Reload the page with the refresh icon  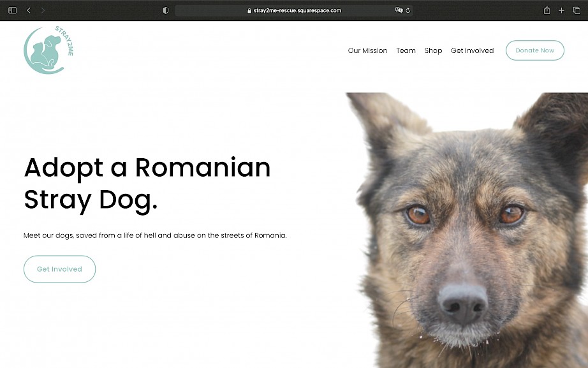click(408, 10)
